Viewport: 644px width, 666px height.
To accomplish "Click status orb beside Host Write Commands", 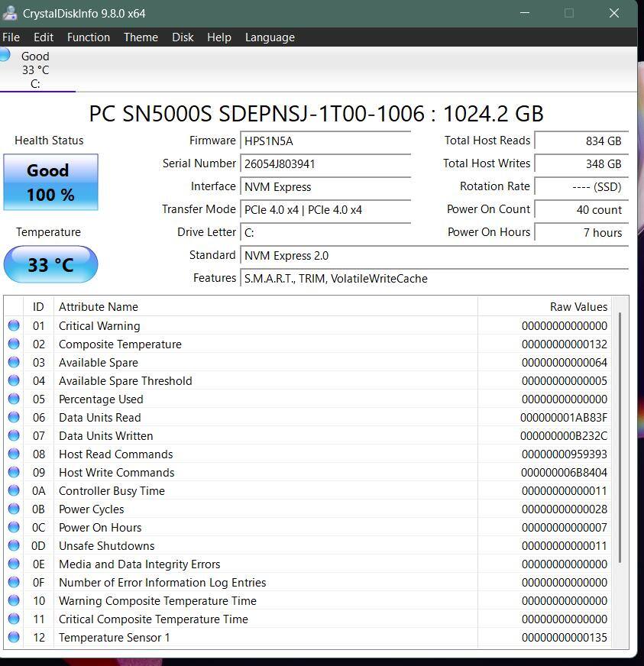I will pyautogui.click(x=14, y=472).
